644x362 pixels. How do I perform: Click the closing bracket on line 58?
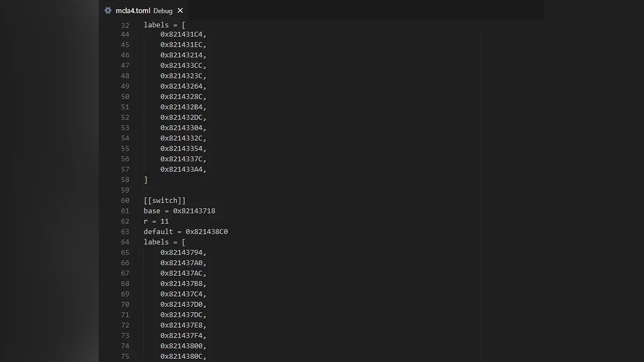pyautogui.click(x=146, y=180)
